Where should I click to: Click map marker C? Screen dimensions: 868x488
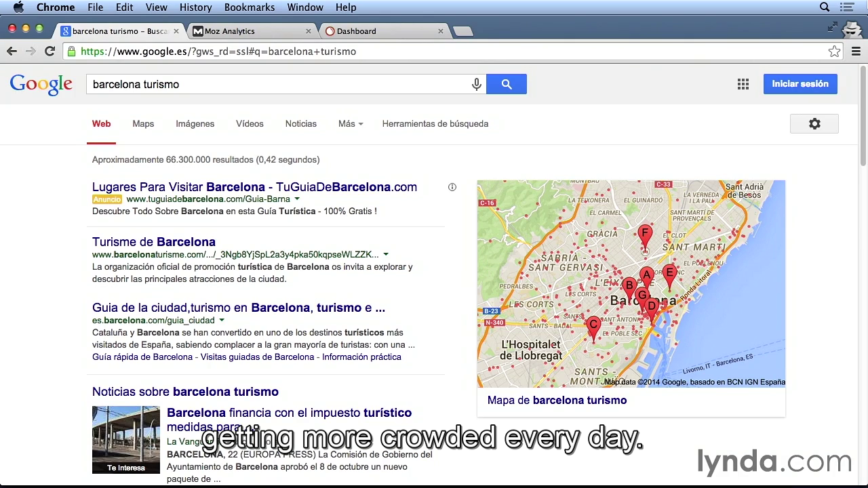coord(593,328)
